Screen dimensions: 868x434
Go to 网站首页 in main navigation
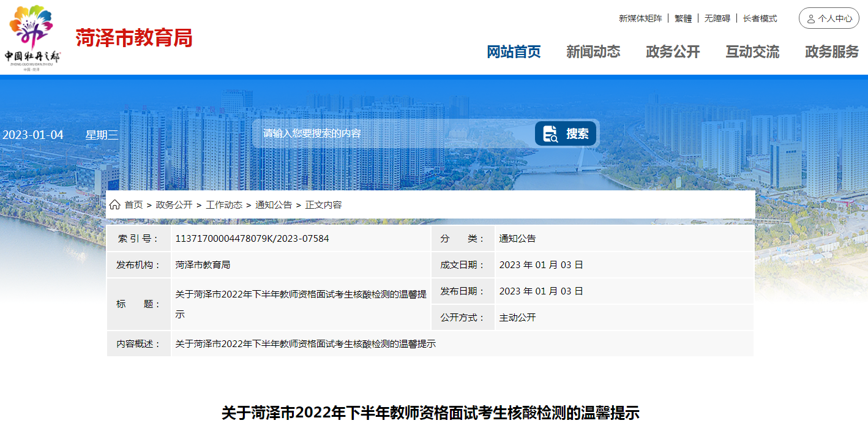tap(514, 52)
